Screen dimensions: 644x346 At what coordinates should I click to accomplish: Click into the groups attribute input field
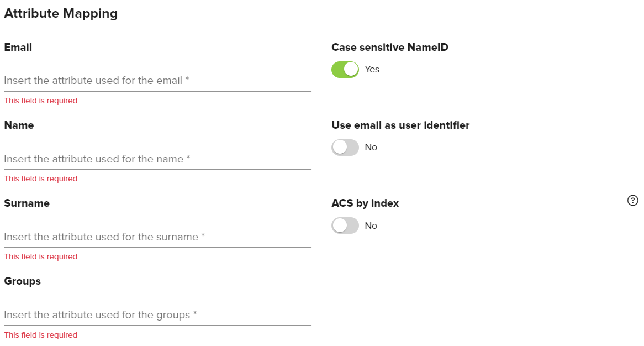pos(157,315)
